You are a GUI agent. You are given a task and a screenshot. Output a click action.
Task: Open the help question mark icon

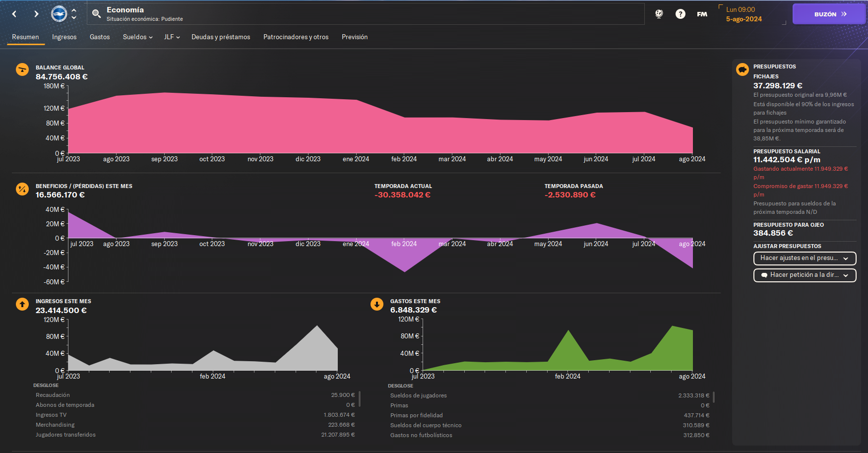(681, 14)
